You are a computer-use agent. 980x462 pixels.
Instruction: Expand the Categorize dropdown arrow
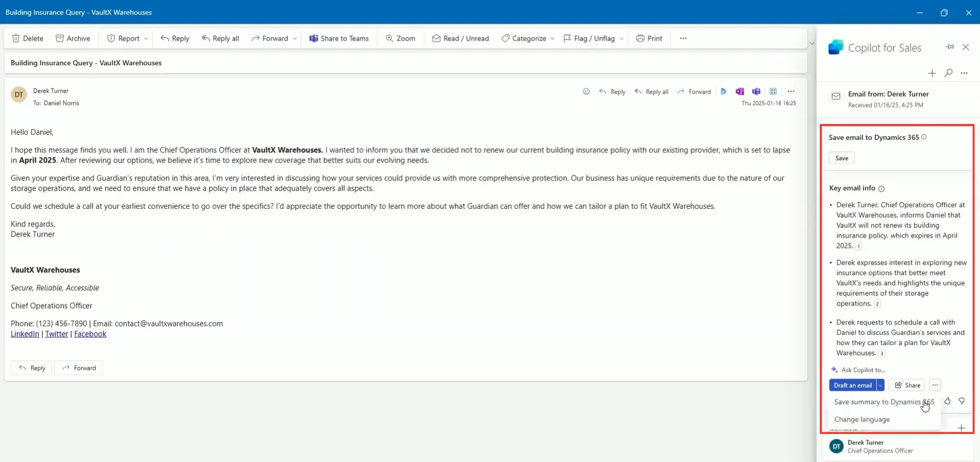point(552,38)
